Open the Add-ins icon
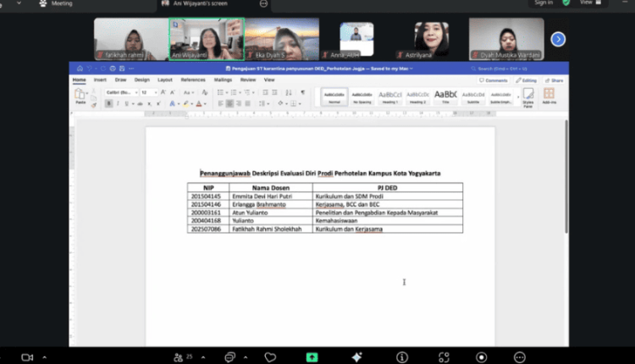Image resolution: width=635 pixels, height=364 pixels. 549,97
